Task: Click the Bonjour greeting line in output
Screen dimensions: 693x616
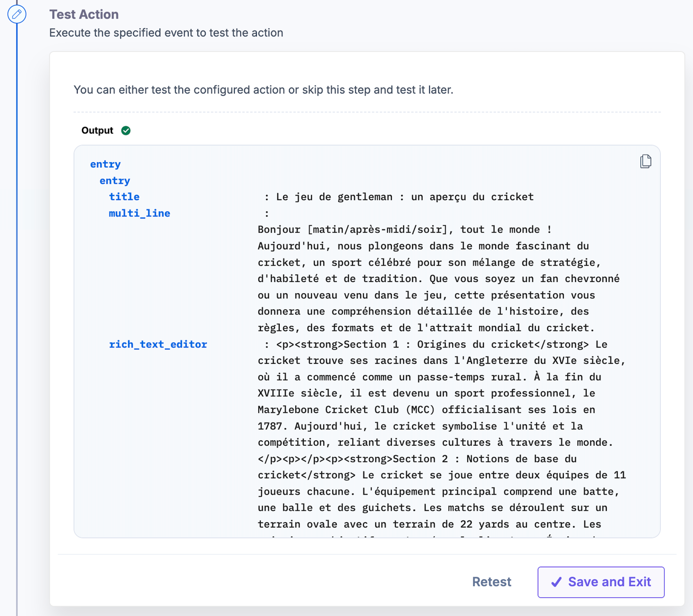Action: pyautogui.click(x=404, y=230)
